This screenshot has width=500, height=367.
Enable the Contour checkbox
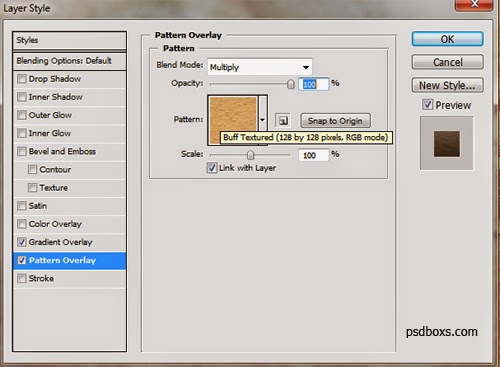[x=32, y=170]
